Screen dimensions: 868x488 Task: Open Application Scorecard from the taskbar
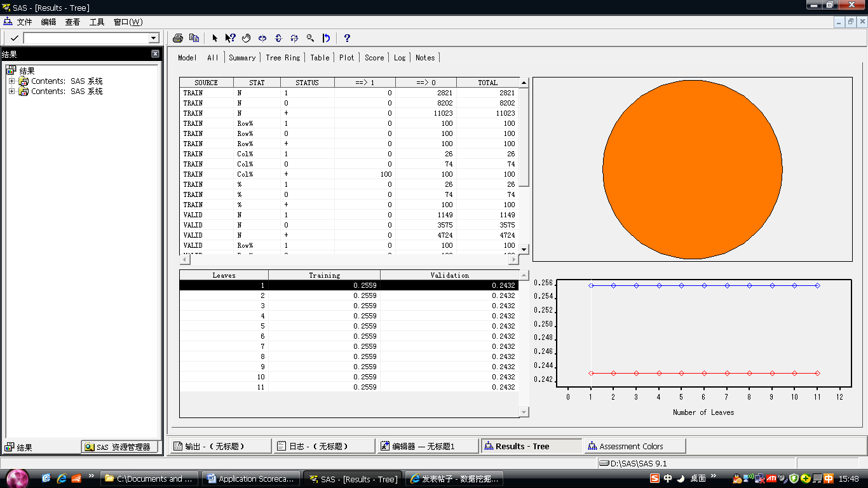tap(250, 478)
